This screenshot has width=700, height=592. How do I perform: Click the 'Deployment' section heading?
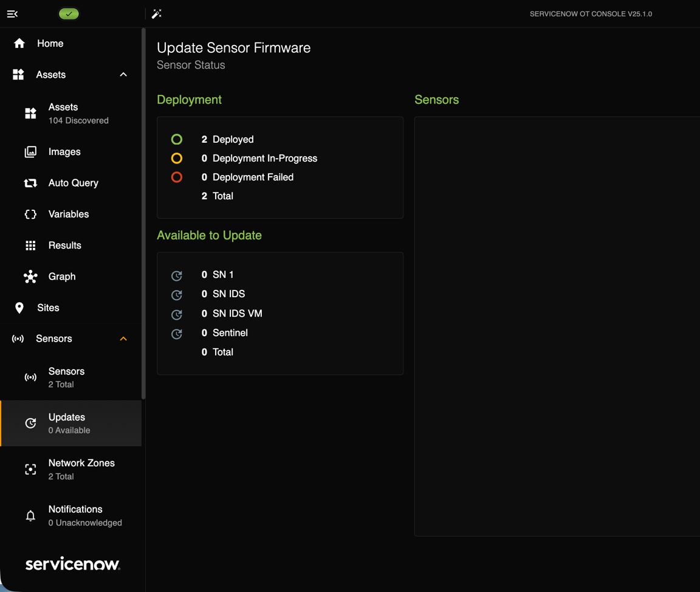click(x=190, y=100)
